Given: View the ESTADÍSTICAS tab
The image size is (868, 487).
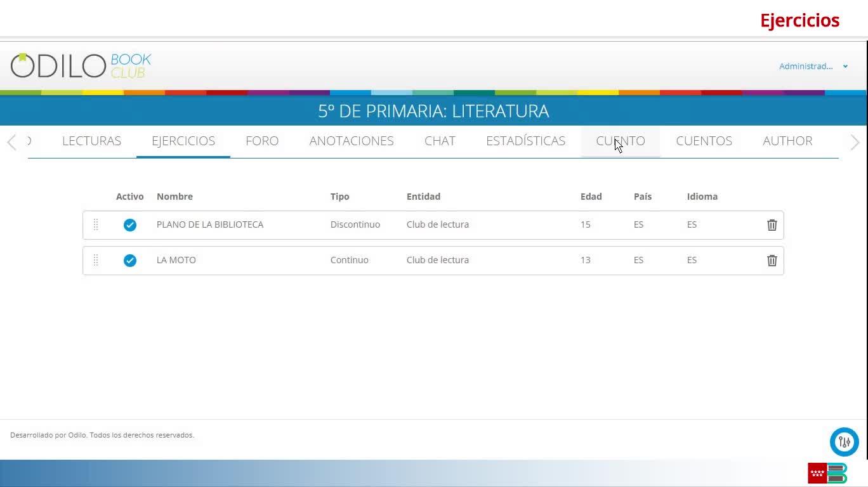Looking at the screenshot, I should tap(525, 141).
